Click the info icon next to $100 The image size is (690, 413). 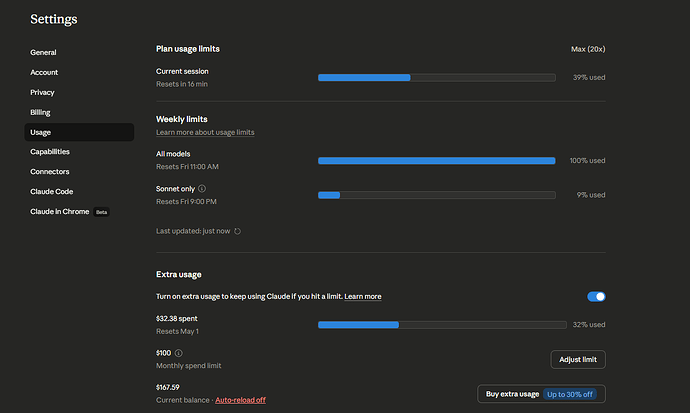[x=179, y=353]
